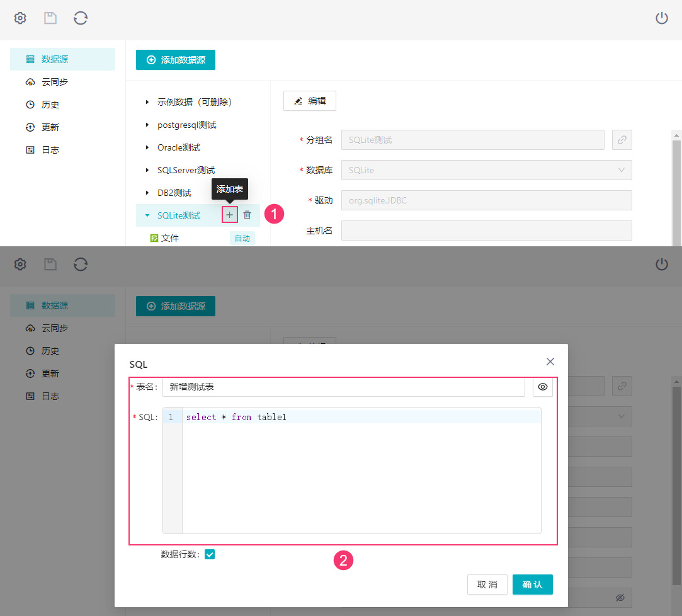Toggle the 数据行数 checkbox

click(x=210, y=554)
